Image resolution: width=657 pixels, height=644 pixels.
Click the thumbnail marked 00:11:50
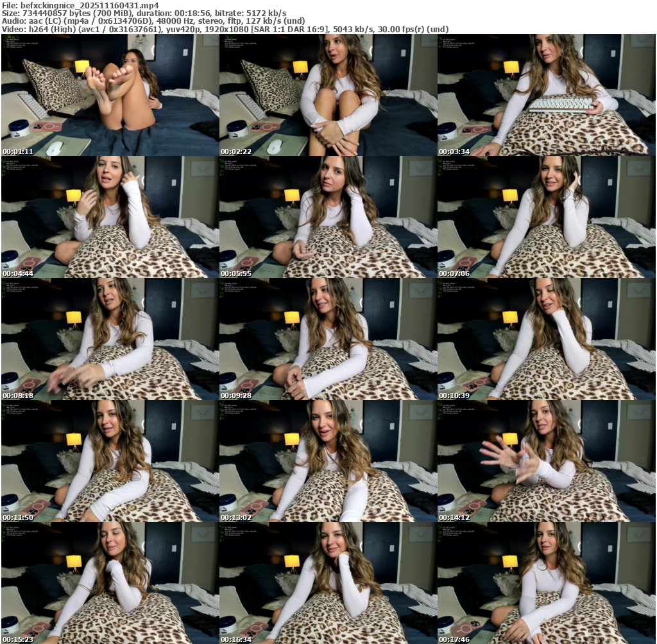110,461
